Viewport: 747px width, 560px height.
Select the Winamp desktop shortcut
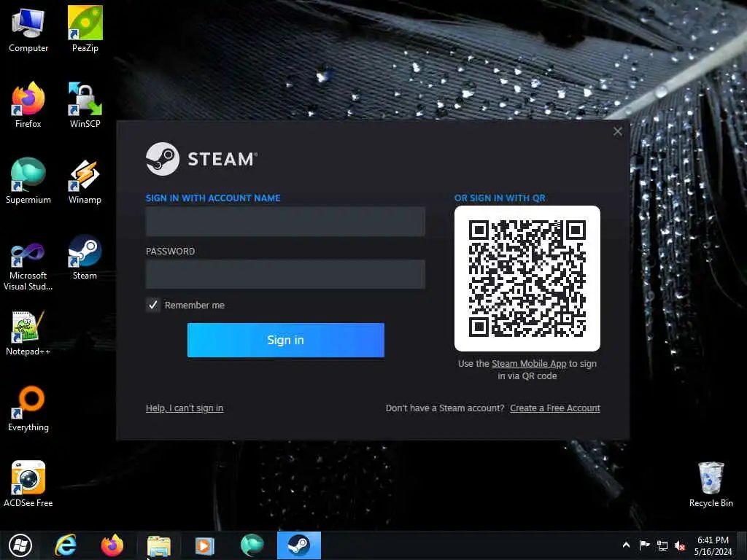tap(85, 180)
